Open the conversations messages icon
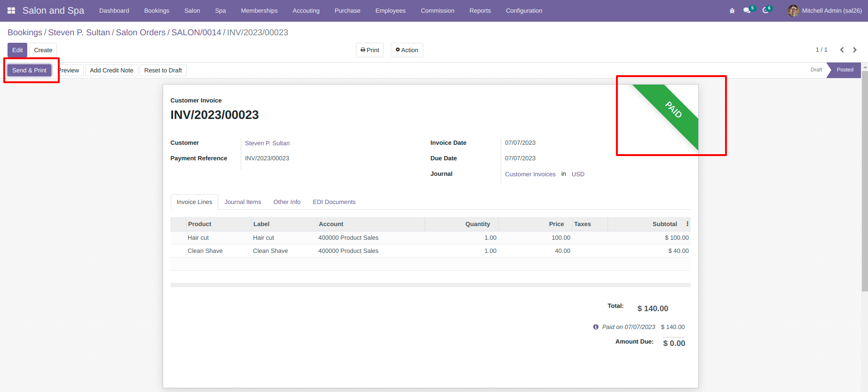This screenshot has width=868, height=392. [747, 10]
